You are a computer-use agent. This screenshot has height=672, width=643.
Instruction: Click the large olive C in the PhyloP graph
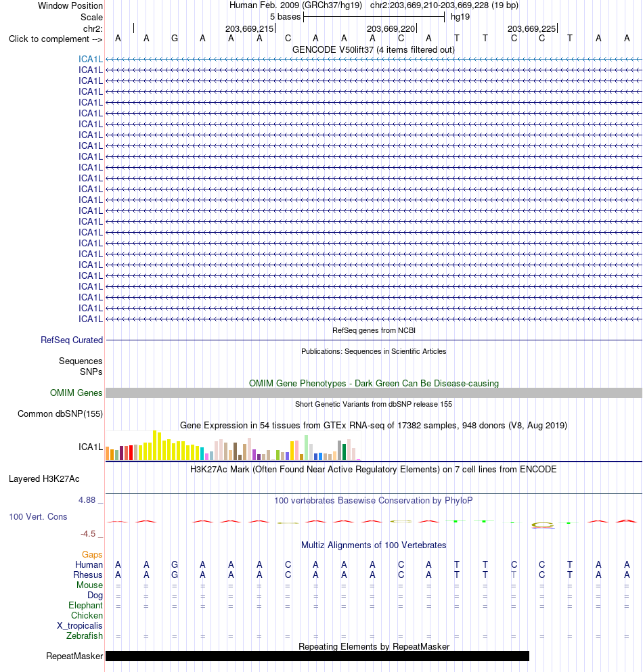(x=543, y=525)
